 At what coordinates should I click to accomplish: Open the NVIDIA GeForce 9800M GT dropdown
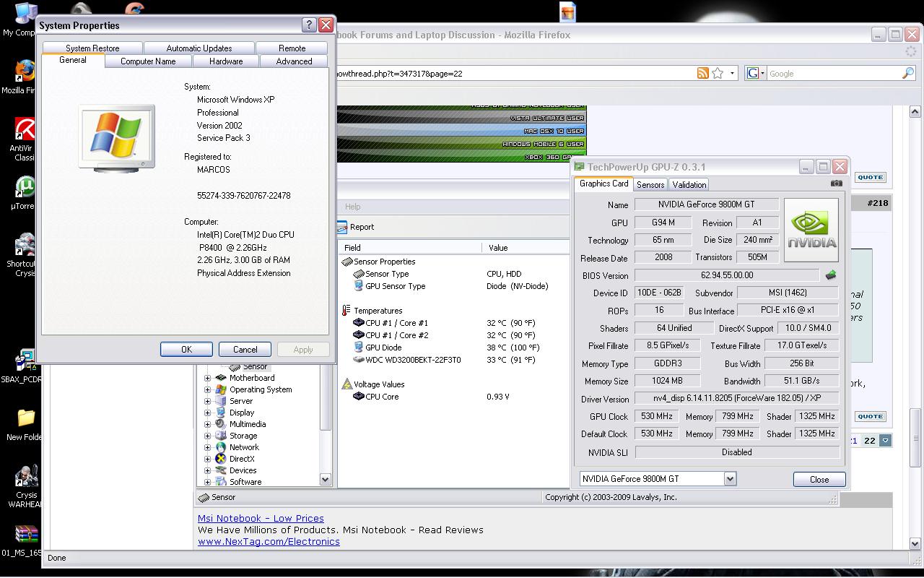coord(730,478)
